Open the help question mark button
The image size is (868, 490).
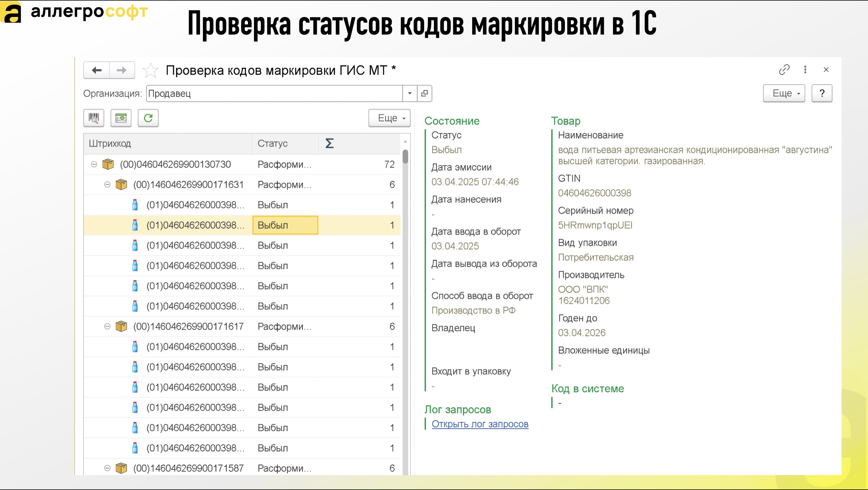[822, 93]
